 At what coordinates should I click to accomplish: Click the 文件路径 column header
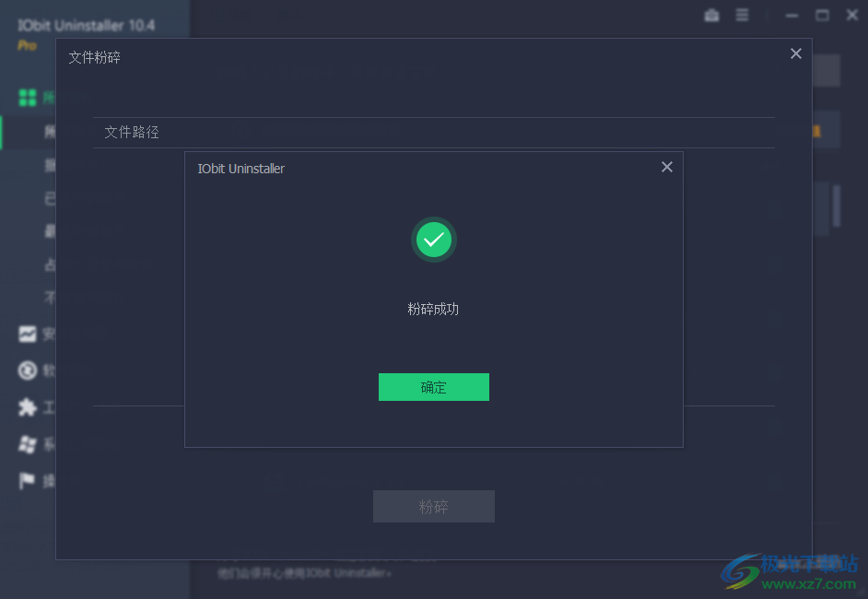point(132,133)
